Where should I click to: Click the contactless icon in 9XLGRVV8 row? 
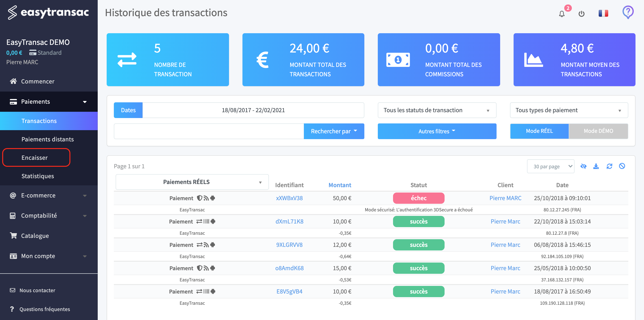point(206,245)
